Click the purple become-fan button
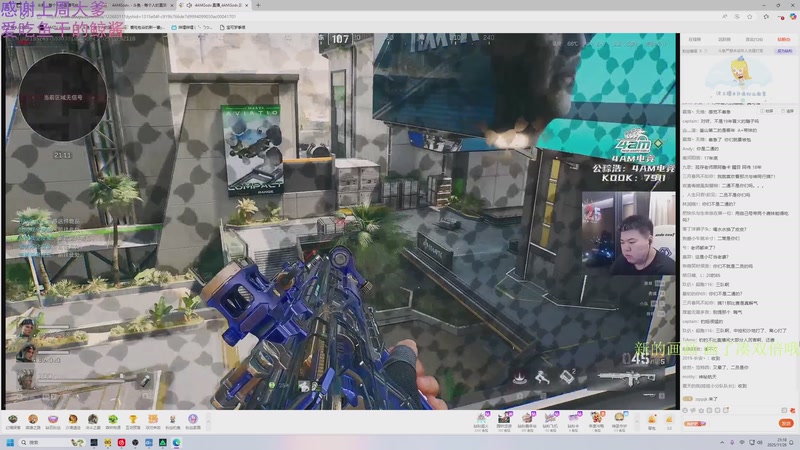Screen dimensions: 800x450 click(785, 51)
